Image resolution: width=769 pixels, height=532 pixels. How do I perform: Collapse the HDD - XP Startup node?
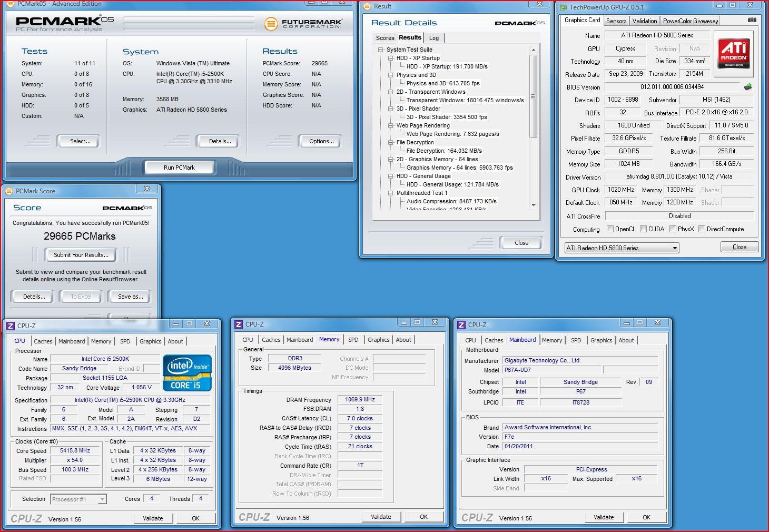click(x=391, y=58)
